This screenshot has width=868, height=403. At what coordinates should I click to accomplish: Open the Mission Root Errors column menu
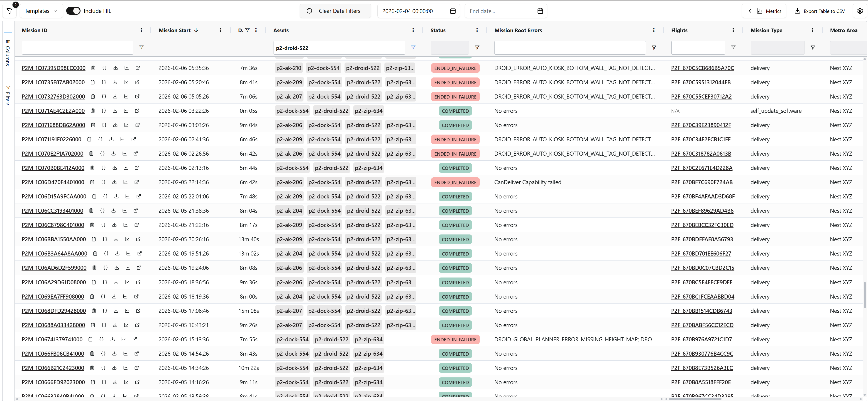tap(654, 30)
